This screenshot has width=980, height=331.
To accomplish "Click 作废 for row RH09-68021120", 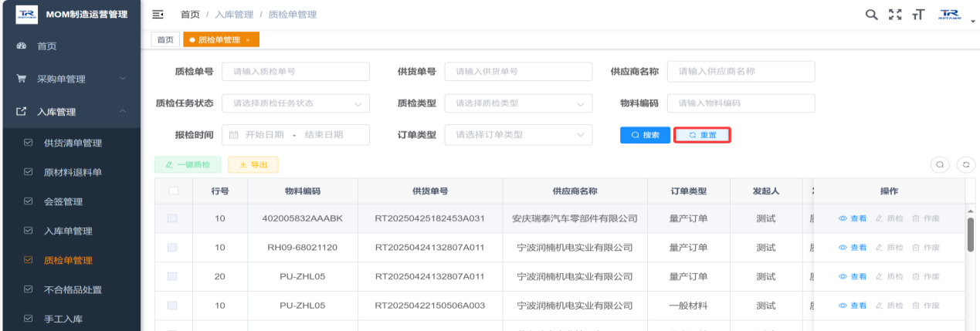I will click(925, 248).
